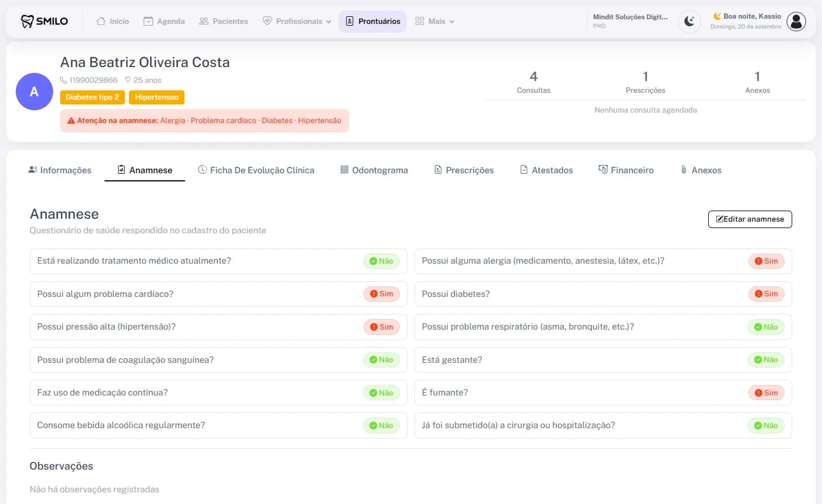Click Não badge for coagulação sanguínea
Screen dimensions: 822x504
[381, 360]
